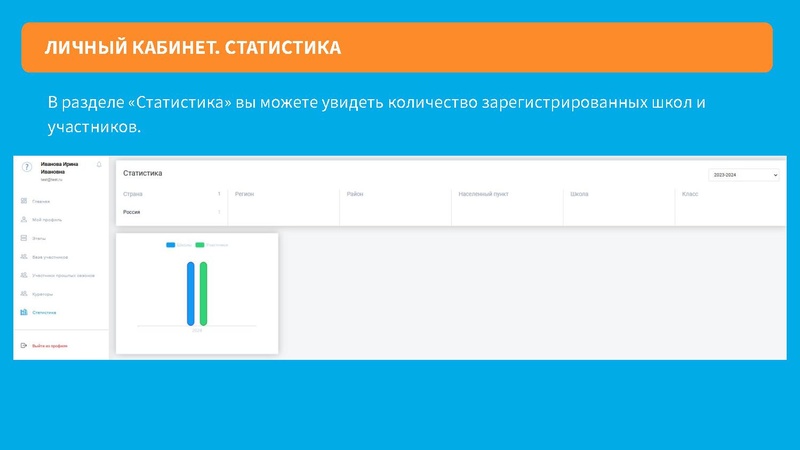The width and height of the screenshot is (800, 450).
Task: Open База участников menu item
Action: (50, 257)
